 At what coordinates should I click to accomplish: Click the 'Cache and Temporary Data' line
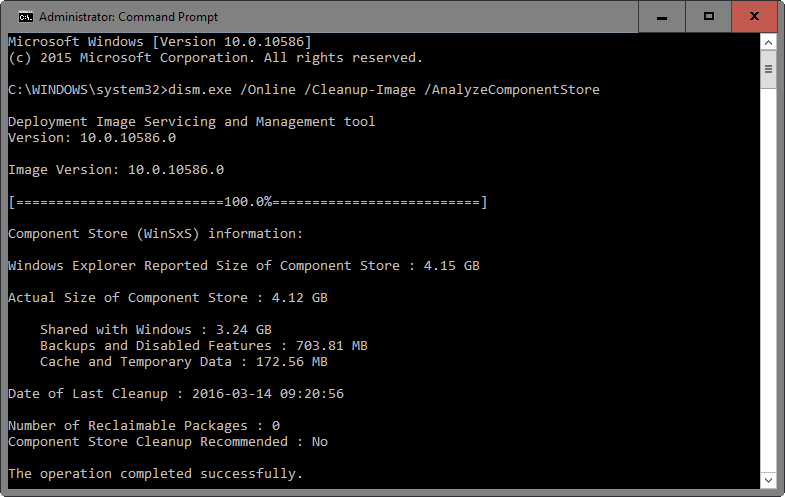(184, 362)
